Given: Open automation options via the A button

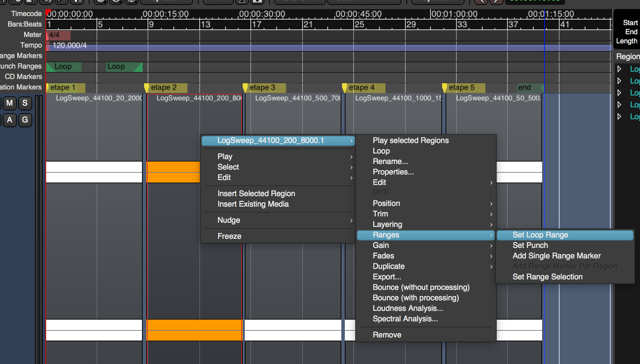Looking at the screenshot, I should 9,120.
